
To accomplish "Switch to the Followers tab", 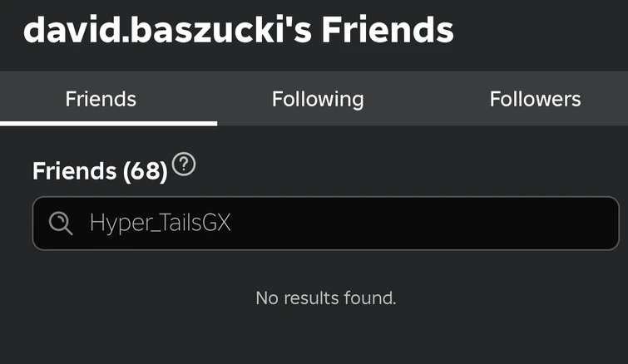I will click(x=535, y=99).
